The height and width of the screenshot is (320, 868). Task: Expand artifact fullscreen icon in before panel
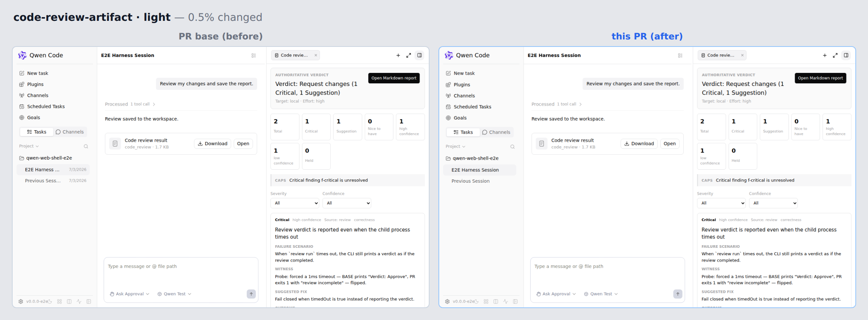click(x=409, y=55)
